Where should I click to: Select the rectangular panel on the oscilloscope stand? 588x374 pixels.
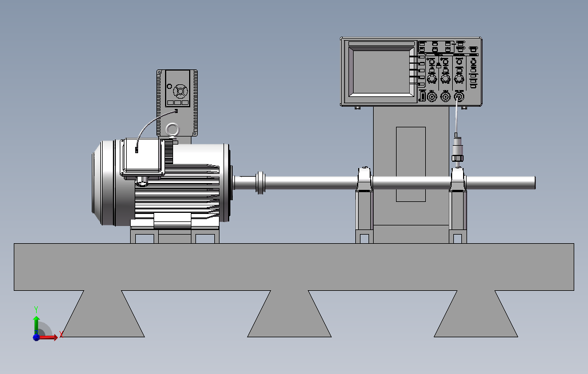410,164
